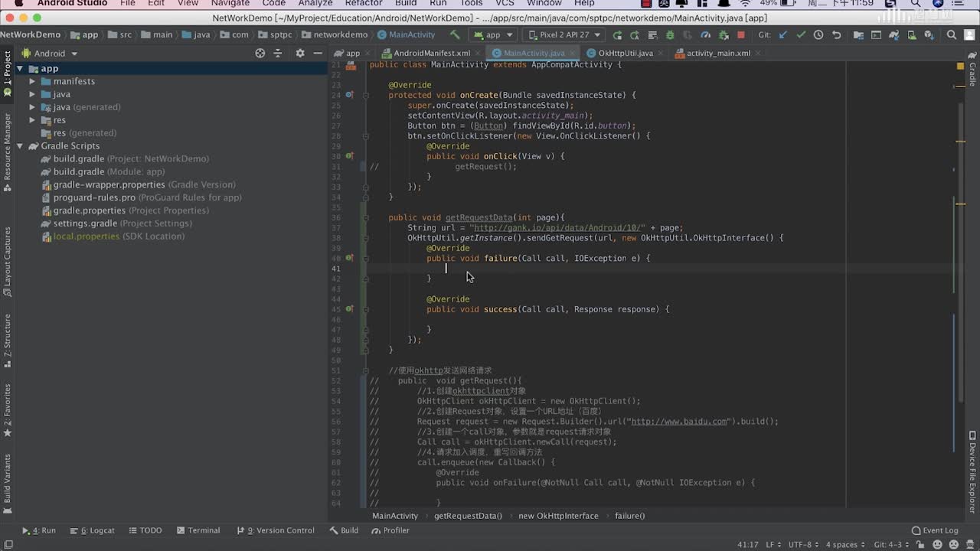Image resolution: width=980 pixels, height=551 pixels.
Task: Click the Search Everywhere magnifier icon
Action: click(x=952, y=34)
